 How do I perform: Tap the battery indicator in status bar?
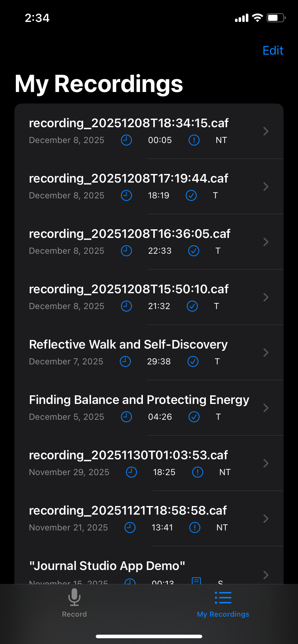pos(276,18)
